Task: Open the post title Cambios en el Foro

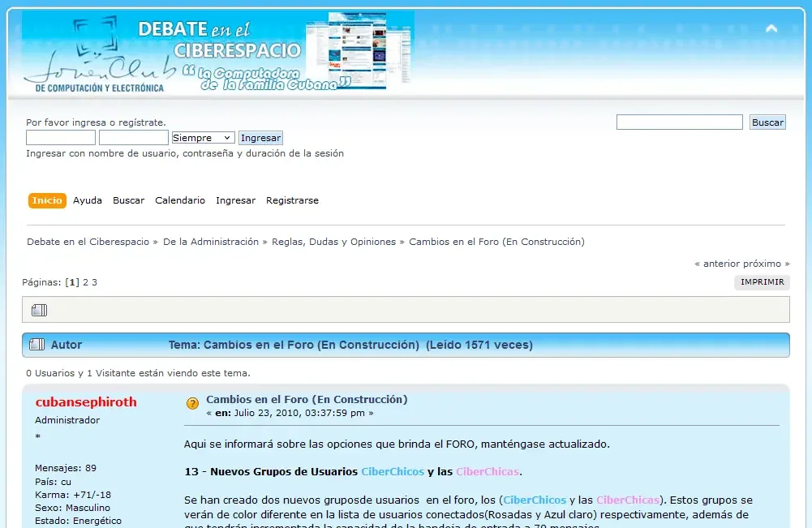Action: 307,399
